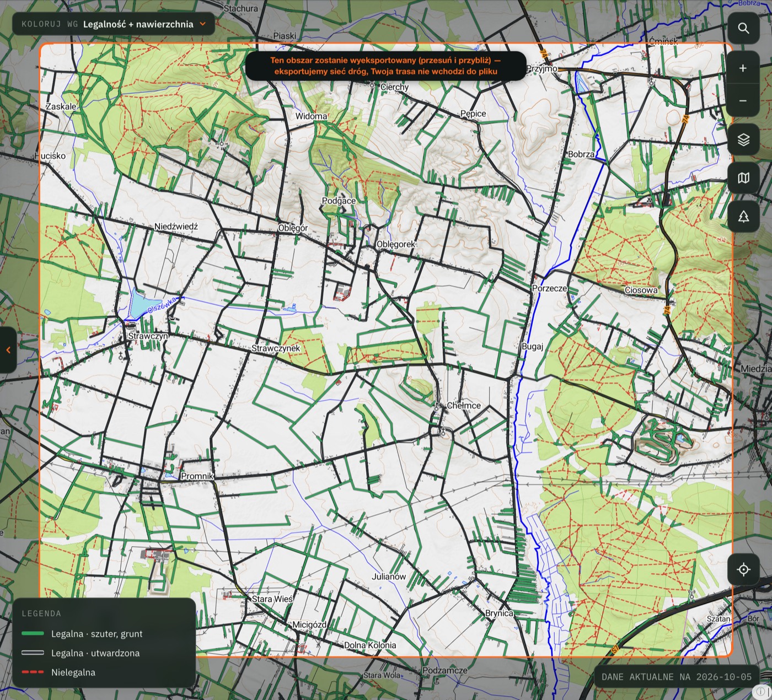Center map on my location
The image size is (772, 700).
pos(743,569)
